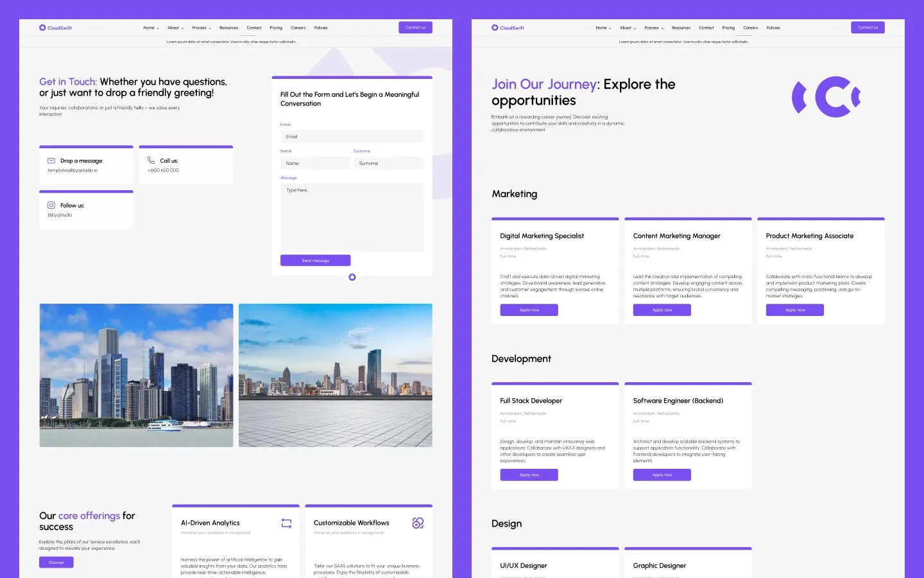Click the Graphic Designer card title

tap(660, 566)
